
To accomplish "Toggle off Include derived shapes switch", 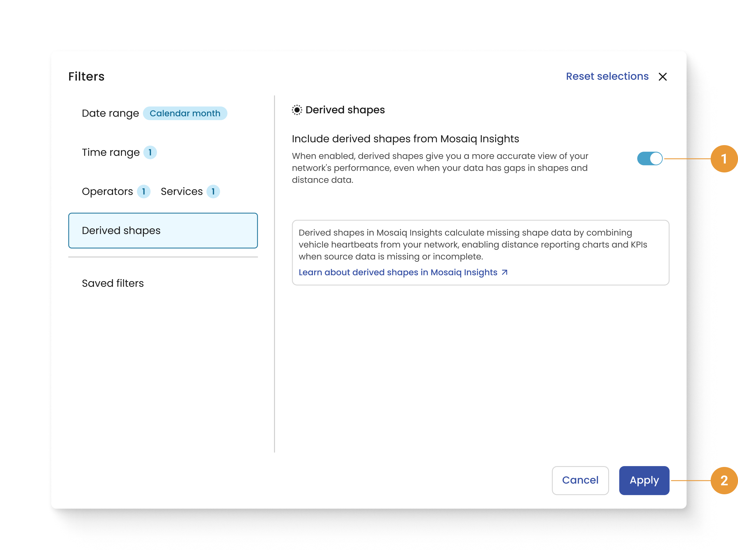I will point(649,158).
